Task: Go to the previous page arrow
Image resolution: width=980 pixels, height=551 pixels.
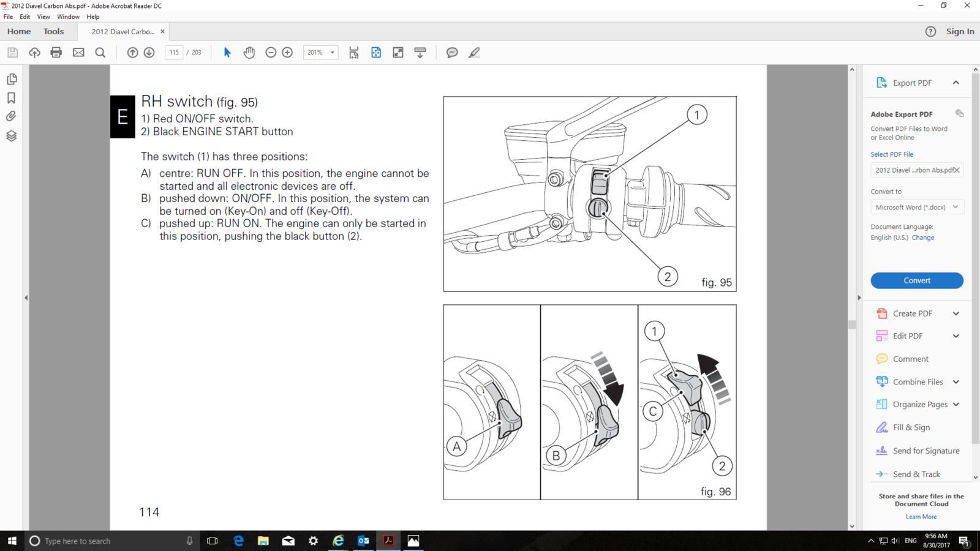Action: click(132, 53)
